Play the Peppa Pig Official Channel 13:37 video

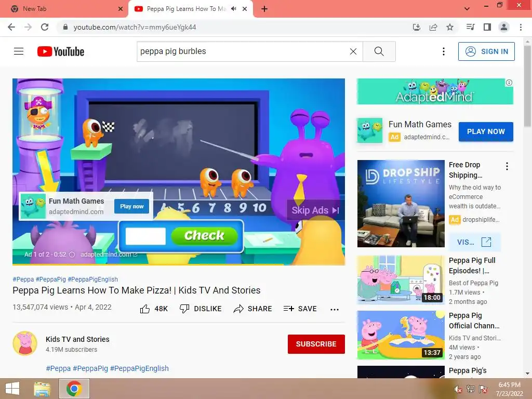401,335
